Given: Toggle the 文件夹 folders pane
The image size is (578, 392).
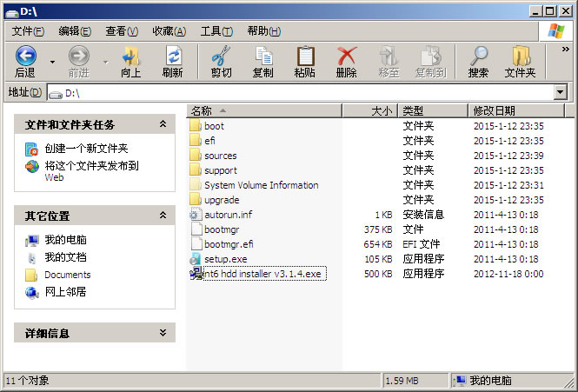Looking at the screenshot, I should pyautogui.click(x=520, y=62).
